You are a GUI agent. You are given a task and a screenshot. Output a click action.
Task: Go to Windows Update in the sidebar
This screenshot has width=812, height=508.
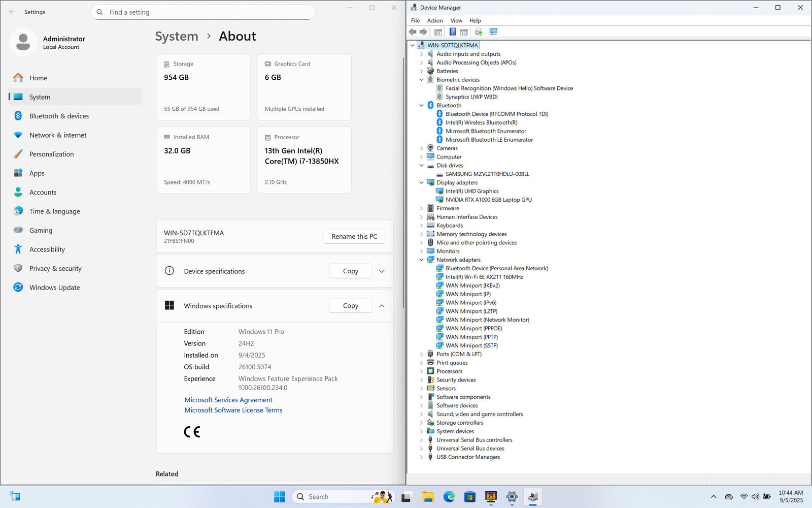click(x=54, y=288)
